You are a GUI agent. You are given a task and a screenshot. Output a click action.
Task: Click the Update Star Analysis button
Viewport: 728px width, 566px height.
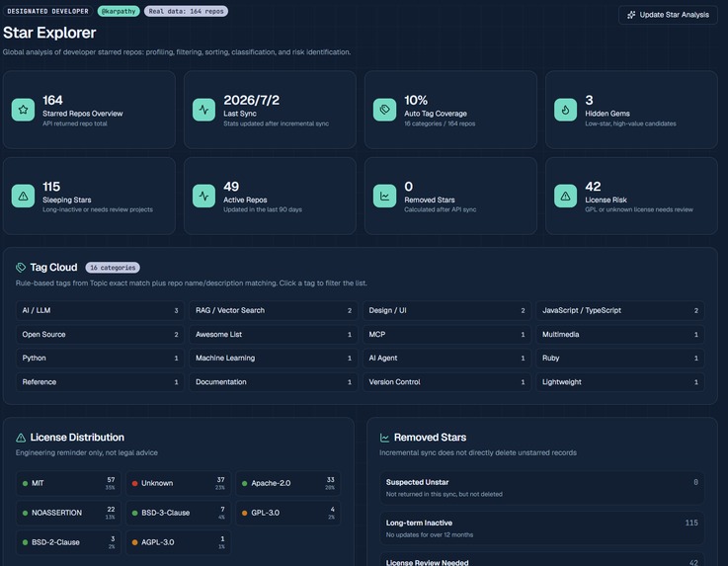(x=668, y=15)
